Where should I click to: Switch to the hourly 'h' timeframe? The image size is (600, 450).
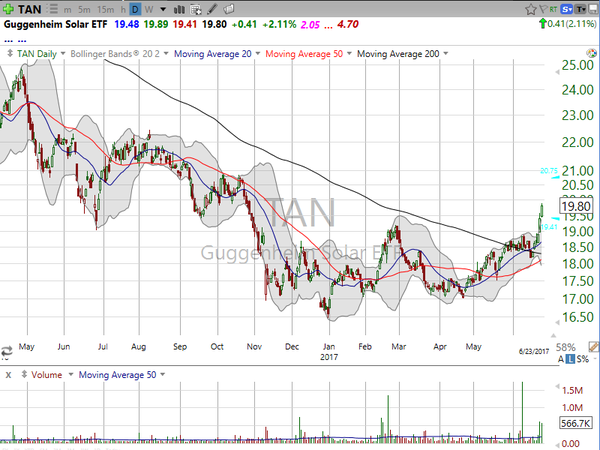[x=123, y=10]
